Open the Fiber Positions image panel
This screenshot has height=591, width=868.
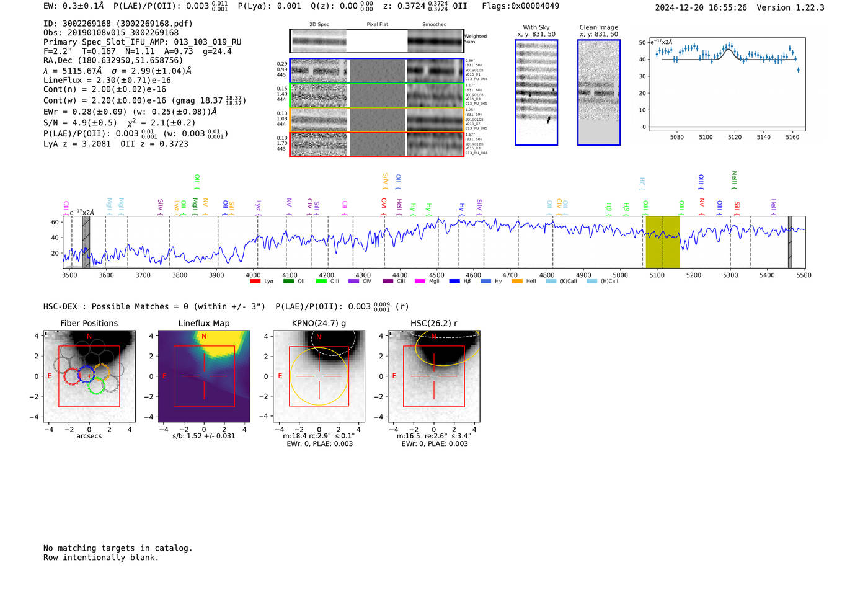click(89, 376)
